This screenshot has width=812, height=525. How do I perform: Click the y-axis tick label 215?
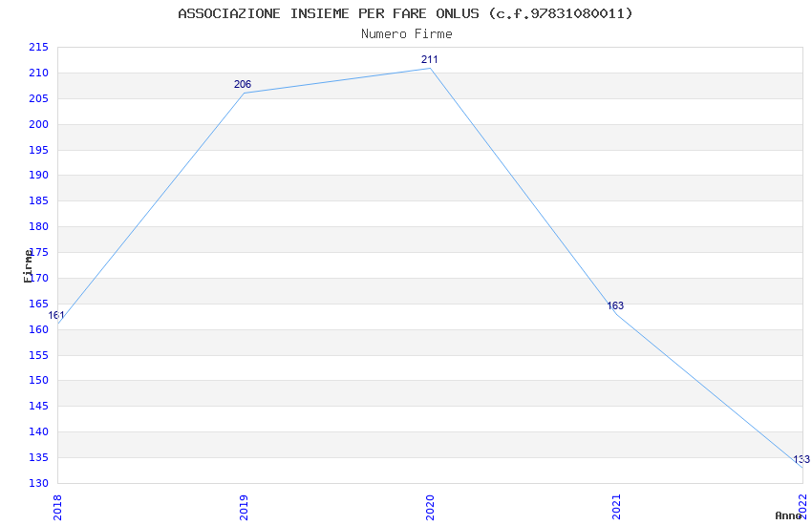[x=38, y=47]
